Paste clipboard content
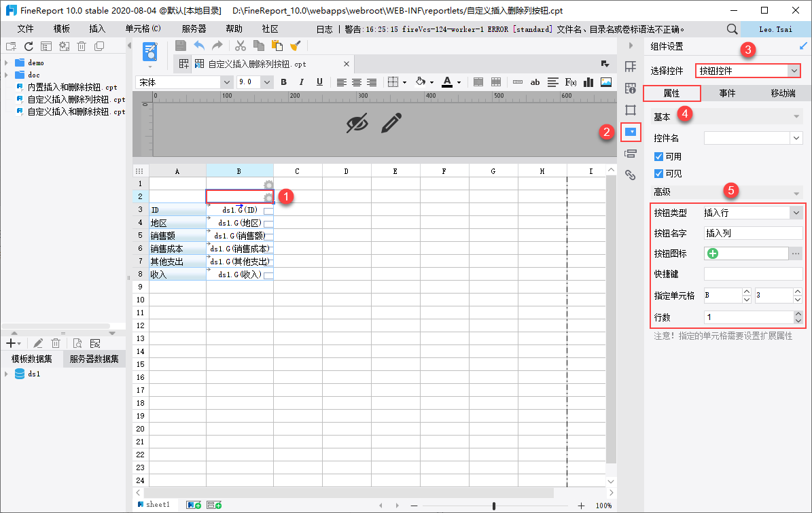Image resolution: width=812 pixels, height=513 pixels. coord(277,46)
